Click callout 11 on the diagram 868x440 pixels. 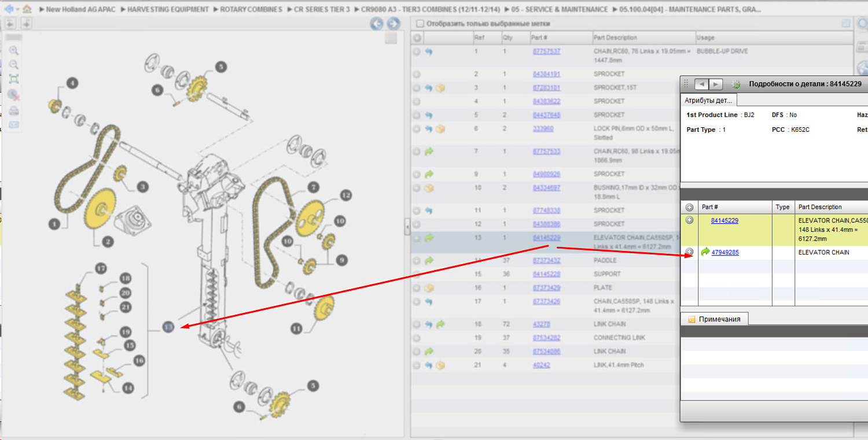(x=296, y=329)
